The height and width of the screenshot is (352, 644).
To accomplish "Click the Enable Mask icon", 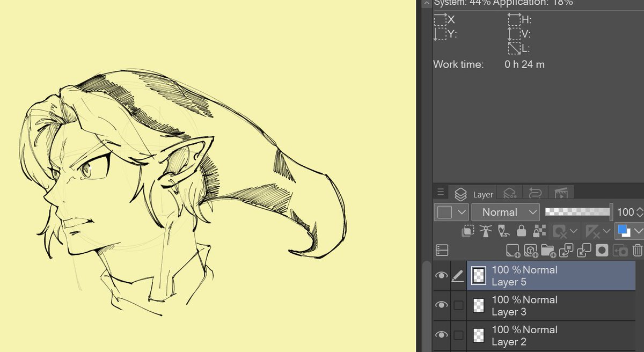I will pyautogui.click(x=560, y=231).
